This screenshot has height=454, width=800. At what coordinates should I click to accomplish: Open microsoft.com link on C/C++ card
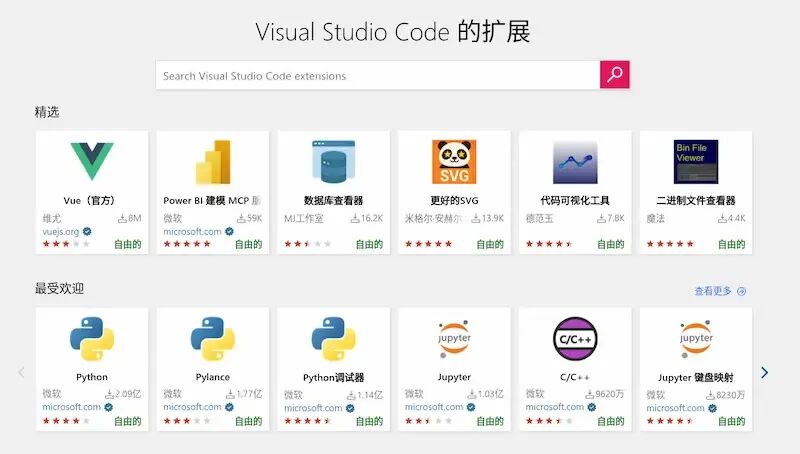tap(555, 407)
